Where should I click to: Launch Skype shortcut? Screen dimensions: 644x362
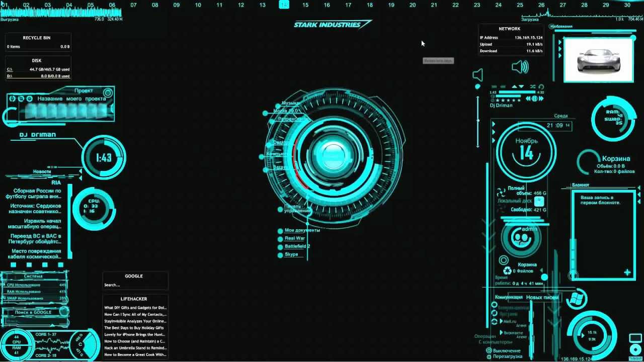pos(291,254)
